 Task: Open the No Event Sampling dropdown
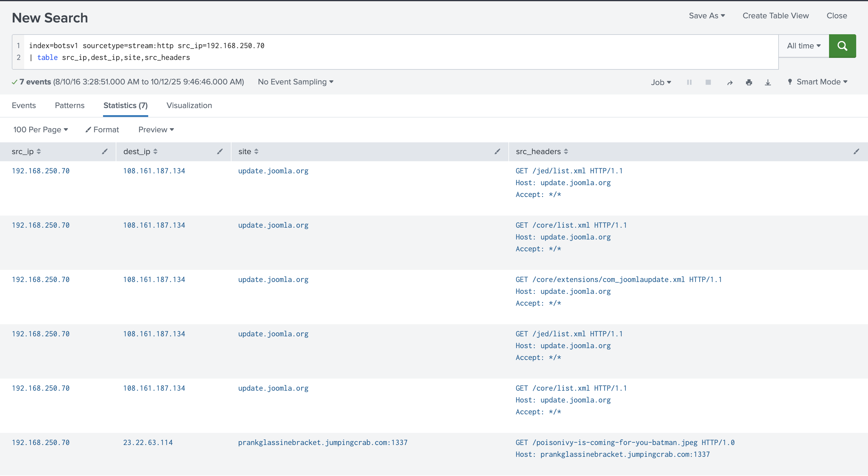pos(296,82)
